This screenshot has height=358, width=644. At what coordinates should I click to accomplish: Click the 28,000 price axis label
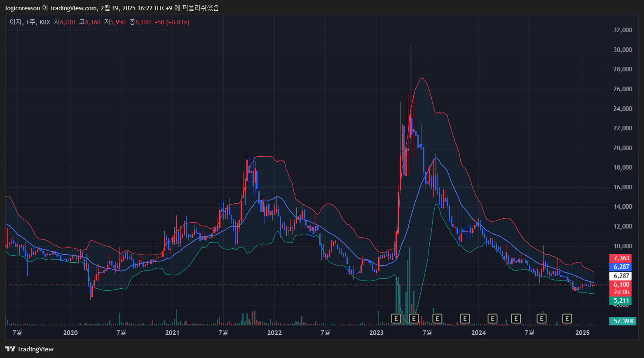[x=623, y=69]
